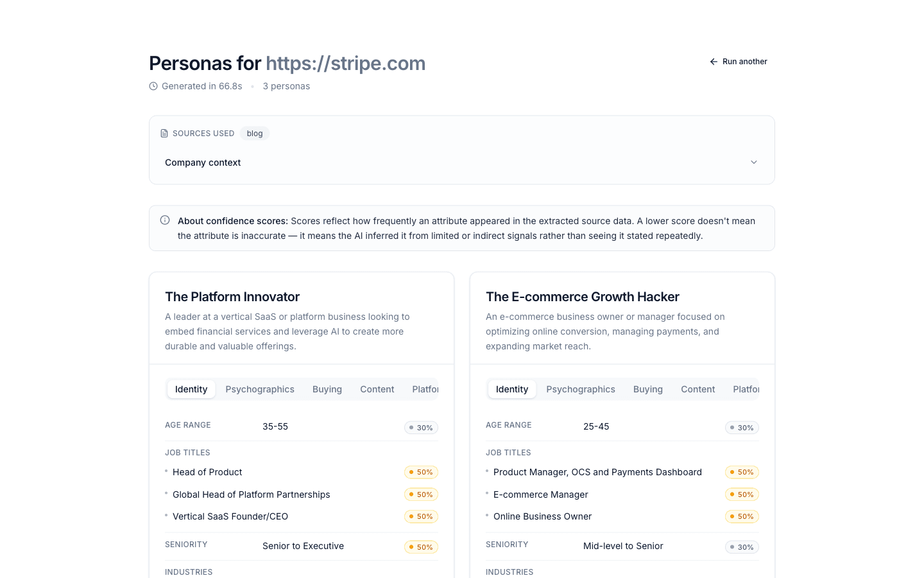Click the heading "The Platform Innovator"
The image size is (924, 578).
[232, 297]
